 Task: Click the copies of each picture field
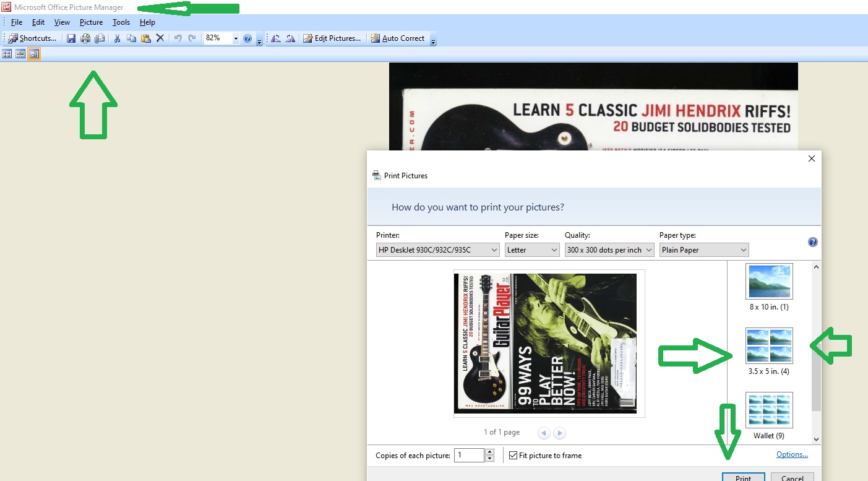coord(469,456)
